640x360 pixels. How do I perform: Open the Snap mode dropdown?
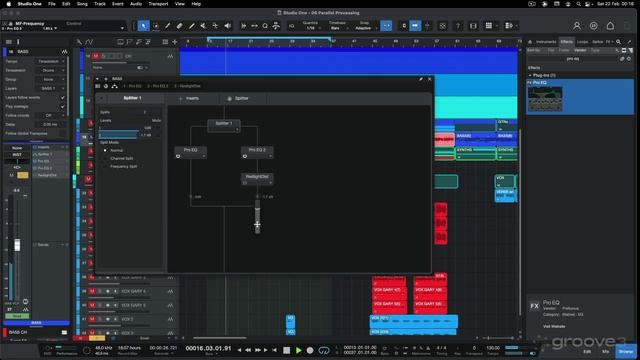pos(364,28)
